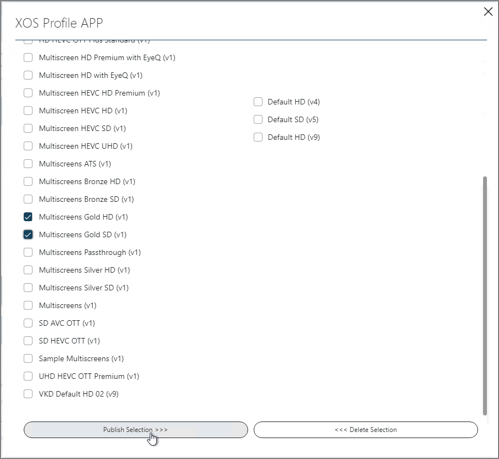Tick the Default HD (v4) checkbox
The width and height of the screenshot is (499, 459).
click(258, 102)
